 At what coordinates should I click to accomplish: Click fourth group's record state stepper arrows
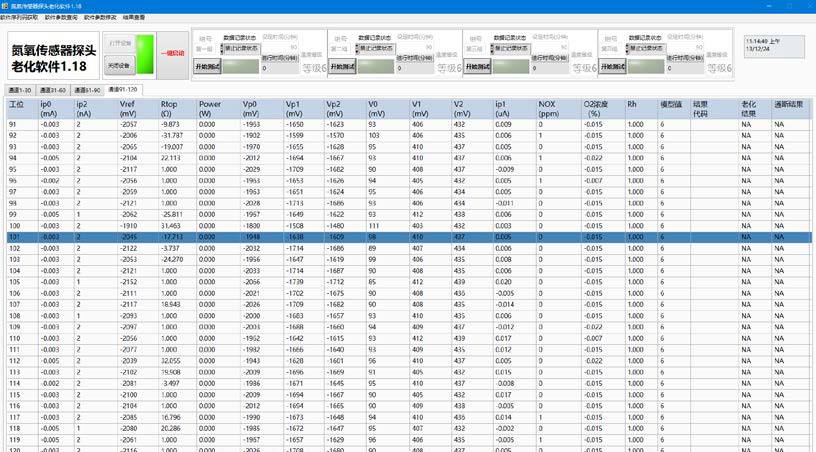pos(628,49)
